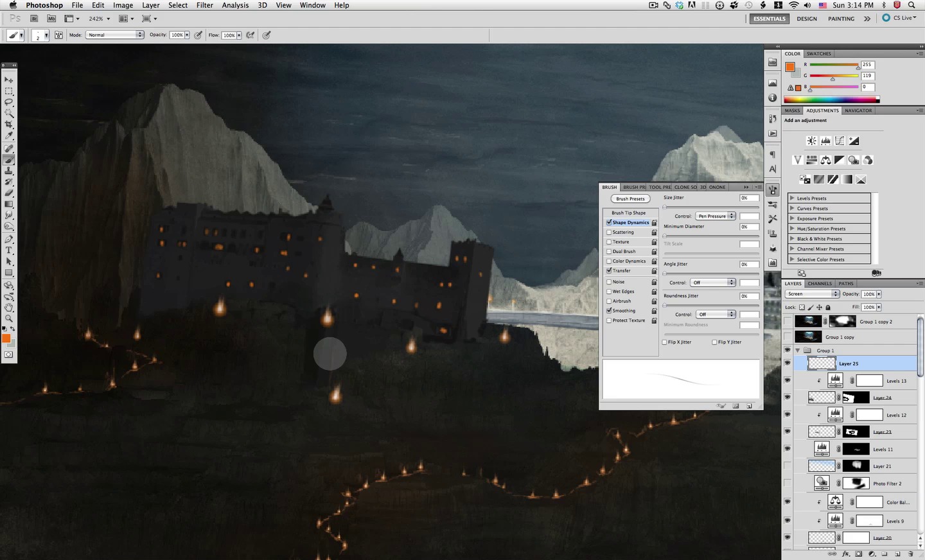Viewport: 925px width, 560px height.
Task: Create a new layer icon
Action: (898, 554)
